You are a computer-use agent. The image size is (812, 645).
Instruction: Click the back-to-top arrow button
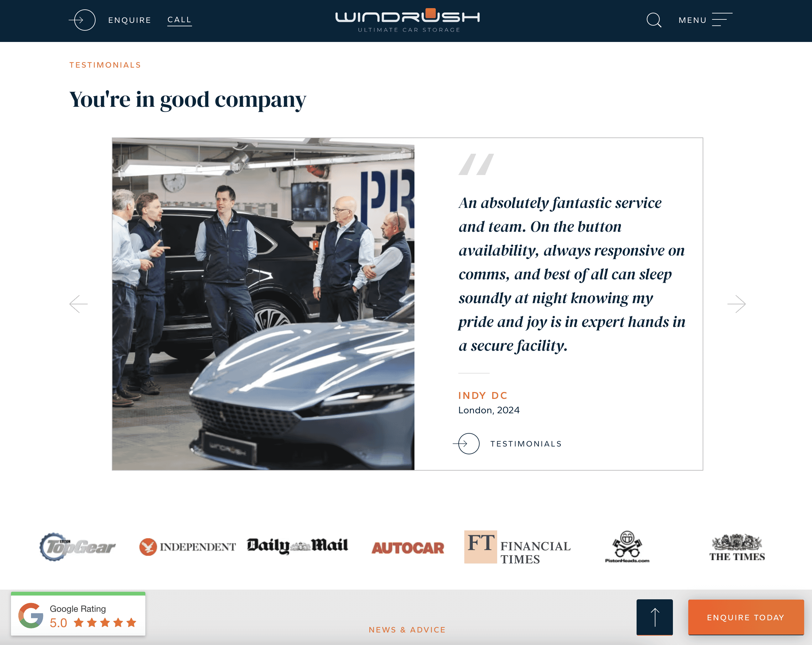[654, 617]
